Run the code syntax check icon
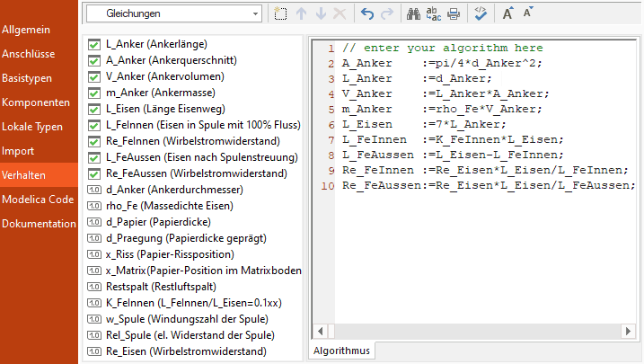Viewport: 644px width, 364px height. [481, 14]
